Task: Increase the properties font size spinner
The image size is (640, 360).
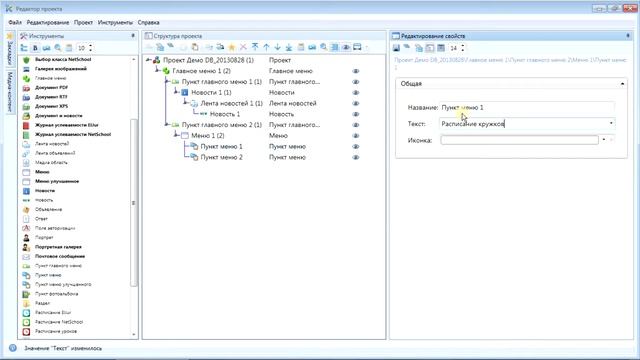Action: tap(462, 46)
